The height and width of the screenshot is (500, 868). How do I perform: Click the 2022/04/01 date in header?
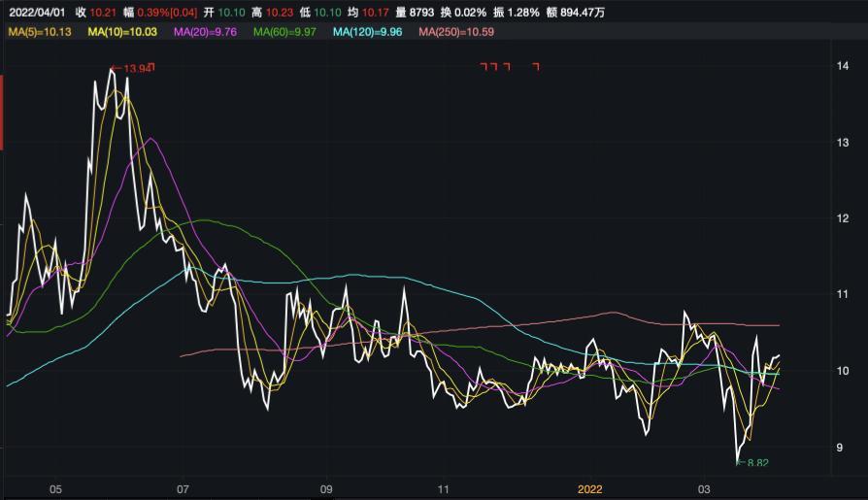pos(38,12)
